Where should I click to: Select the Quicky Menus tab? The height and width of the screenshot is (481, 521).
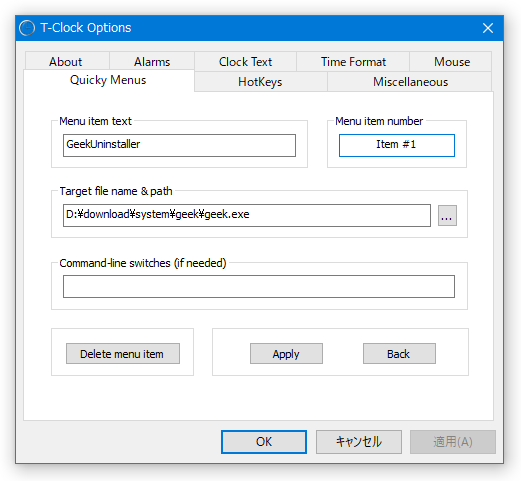click(x=109, y=80)
